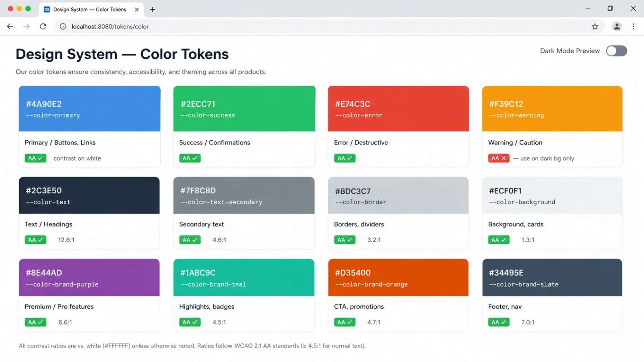Click the AA badge next to 4.6:1
The width and height of the screenshot is (644, 362).
pos(190,240)
